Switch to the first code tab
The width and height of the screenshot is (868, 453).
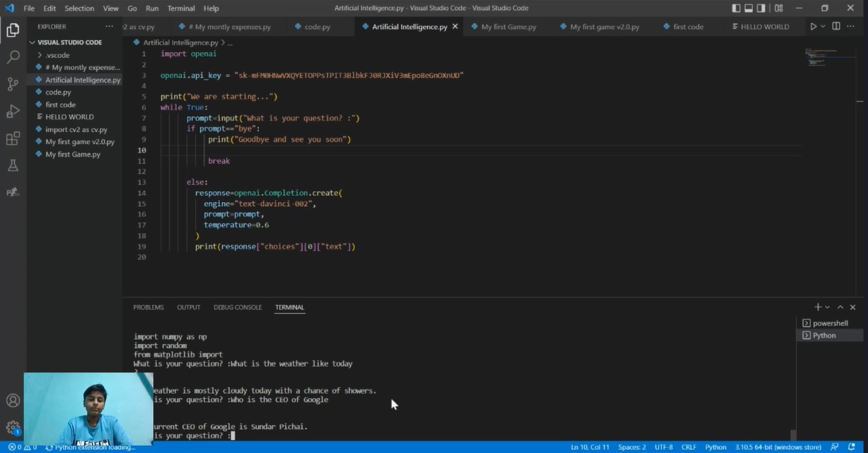[x=688, y=27]
